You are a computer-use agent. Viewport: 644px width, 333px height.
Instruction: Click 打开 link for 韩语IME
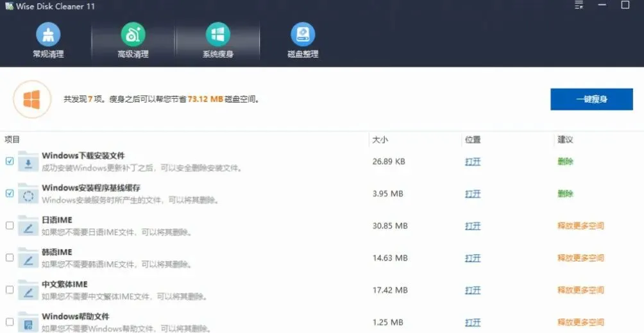tap(473, 259)
